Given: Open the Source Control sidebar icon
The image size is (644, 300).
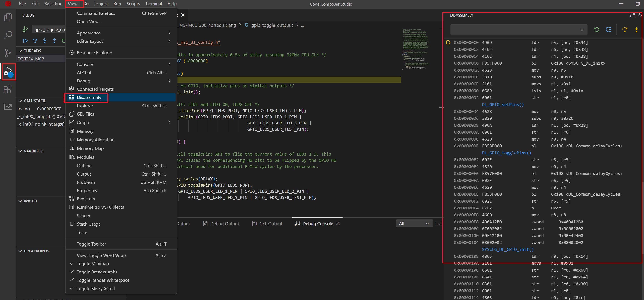Looking at the screenshot, I should pyautogui.click(x=8, y=53).
